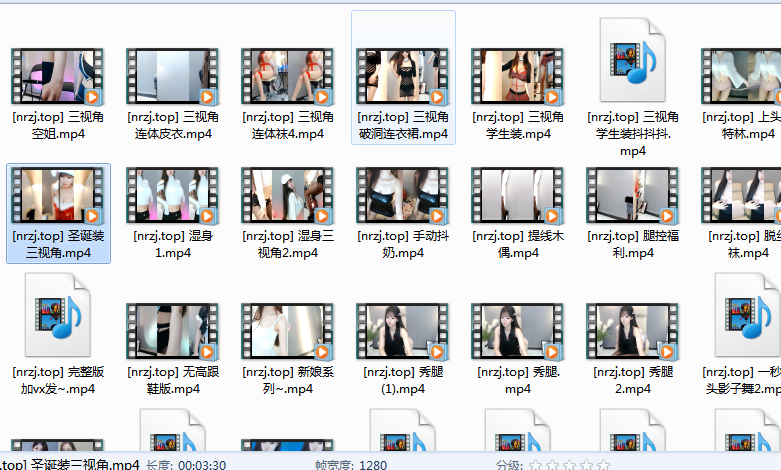Image resolution: width=781 pixels, height=470 pixels.
Task: Click the 新娘系列~.mp4 file
Action: pyautogui.click(x=287, y=332)
